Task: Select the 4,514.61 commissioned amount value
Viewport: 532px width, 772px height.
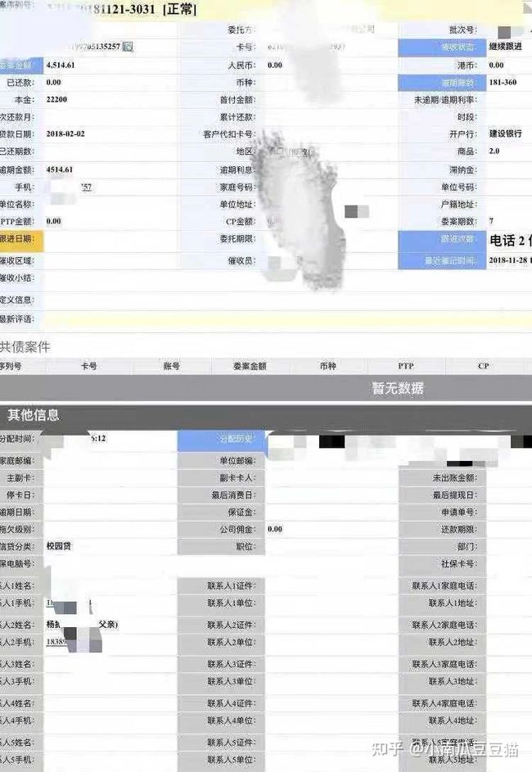Action: click(x=61, y=65)
